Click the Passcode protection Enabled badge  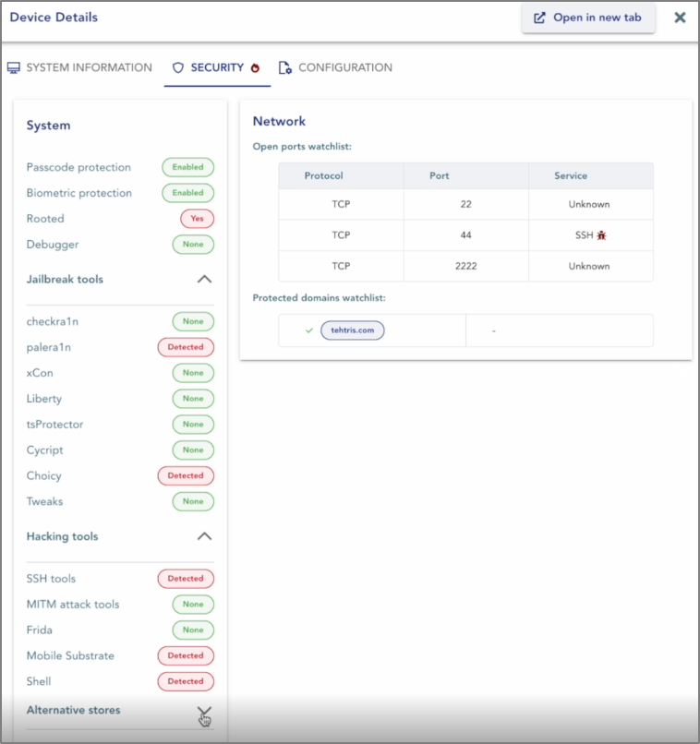(x=188, y=167)
